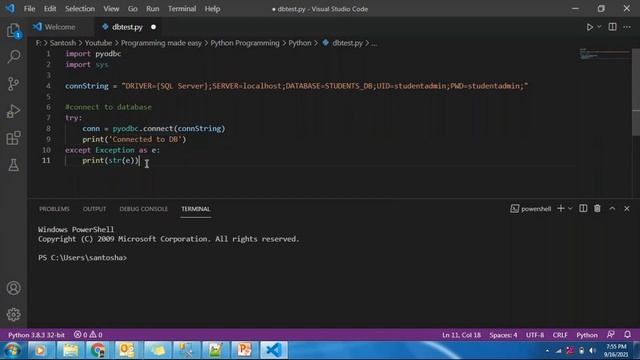Change line ending via 'CRLF'
The height and width of the screenshot is (360, 640).
560,335
